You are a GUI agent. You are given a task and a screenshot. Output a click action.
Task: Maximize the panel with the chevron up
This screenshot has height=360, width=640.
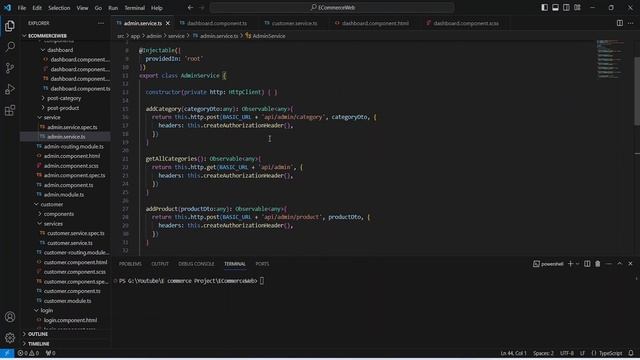620,264
